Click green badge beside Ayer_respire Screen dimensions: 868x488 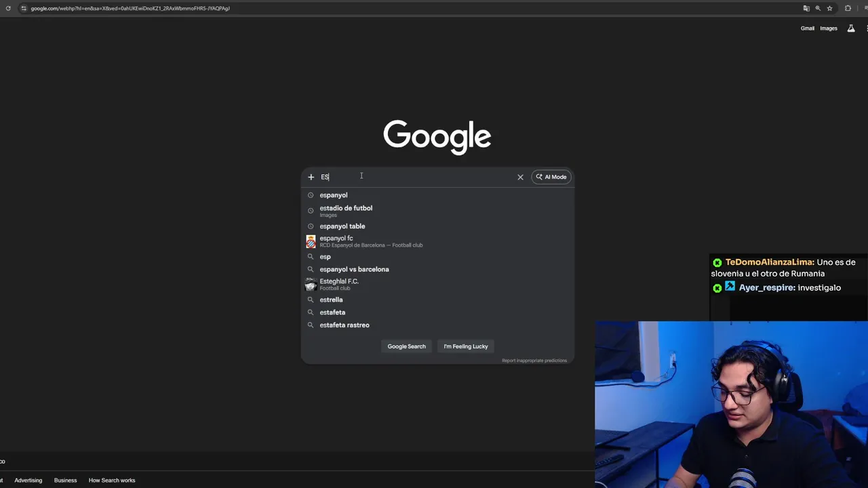pyautogui.click(x=717, y=288)
